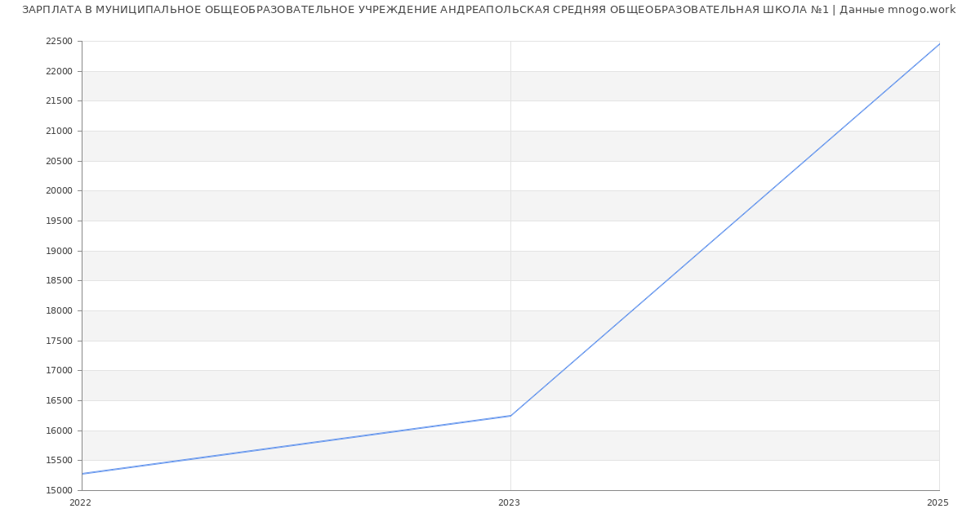Click the line's peak point at 2025

939,44
